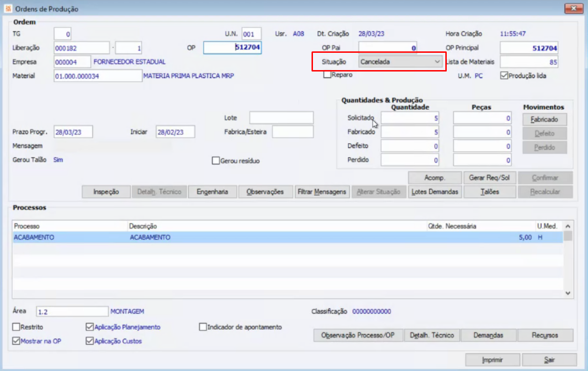Viewport: 588px width, 371px height.
Task: Close the Ordens de Produção window
Action: click(574, 9)
